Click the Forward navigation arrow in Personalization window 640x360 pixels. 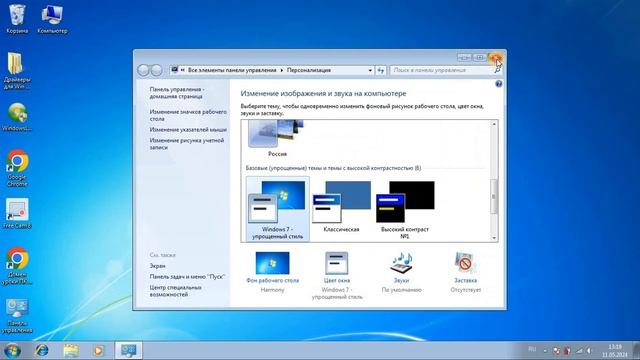(156, 70)
